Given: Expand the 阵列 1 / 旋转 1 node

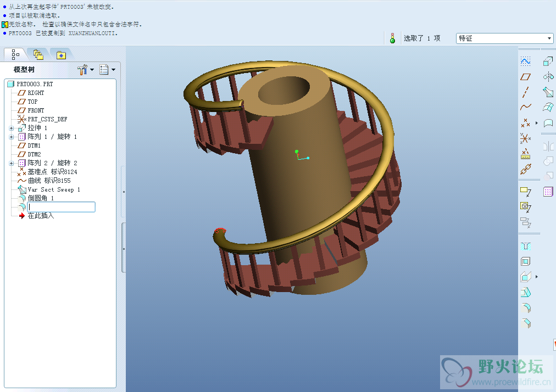Looking at the screenshot, I should (x=12, y=137).
